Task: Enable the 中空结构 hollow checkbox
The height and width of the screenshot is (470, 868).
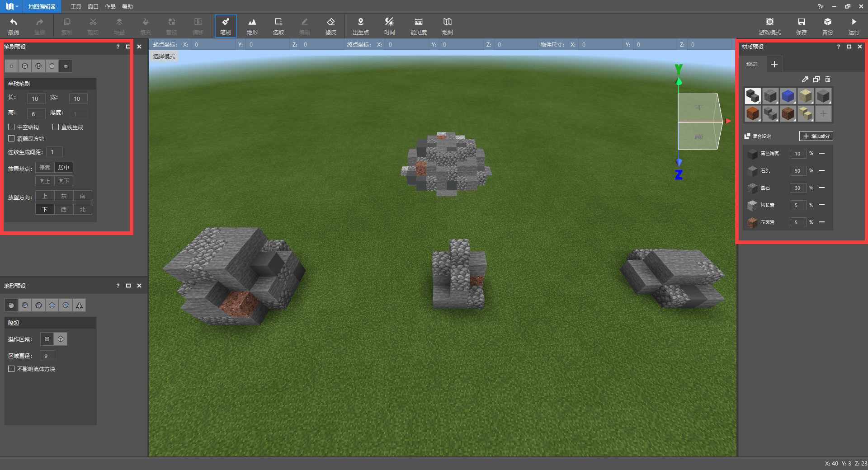Action: 11,127
